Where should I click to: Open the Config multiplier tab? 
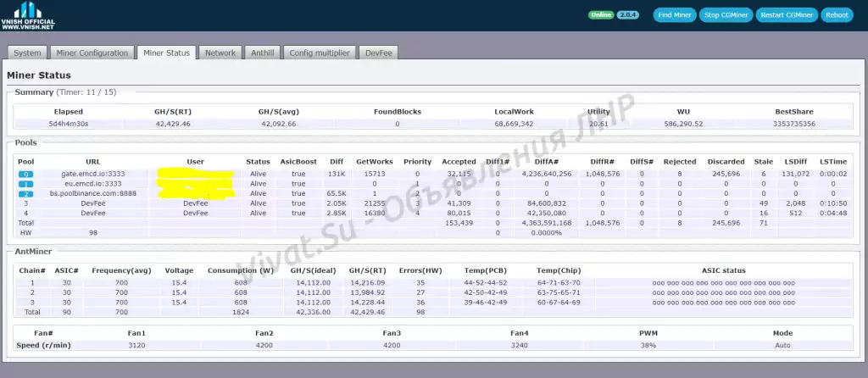point(320,53)
